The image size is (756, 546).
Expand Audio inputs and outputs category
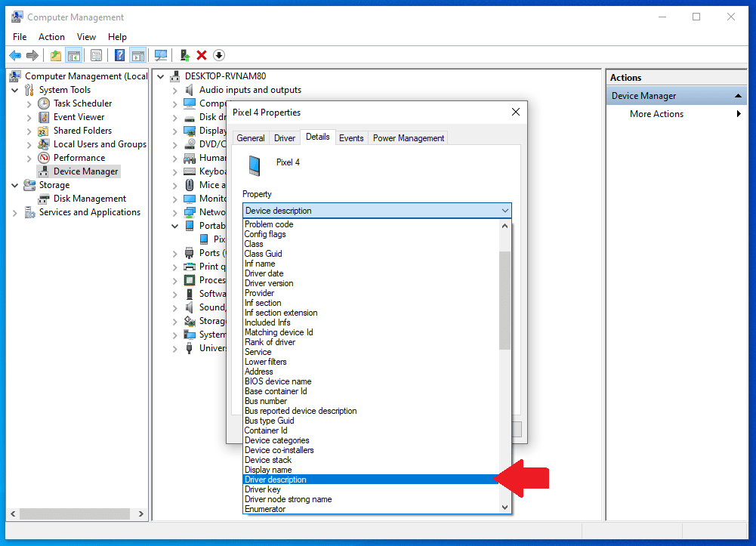click(x=174, y=90)
